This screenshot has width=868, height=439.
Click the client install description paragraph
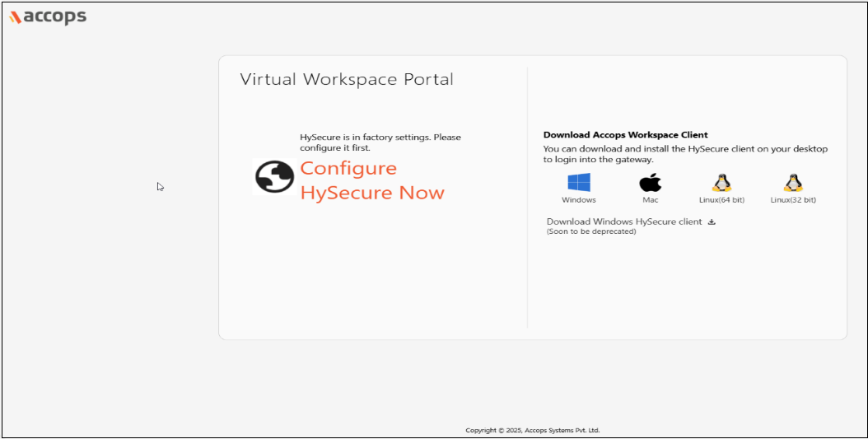click(x=685, y=154)
